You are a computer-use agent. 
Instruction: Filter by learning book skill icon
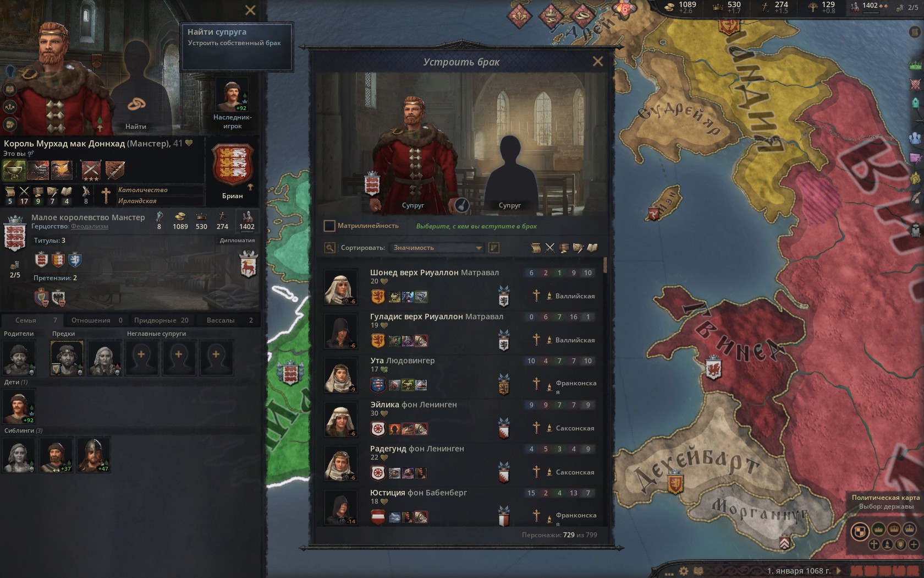tap(592, 248)
